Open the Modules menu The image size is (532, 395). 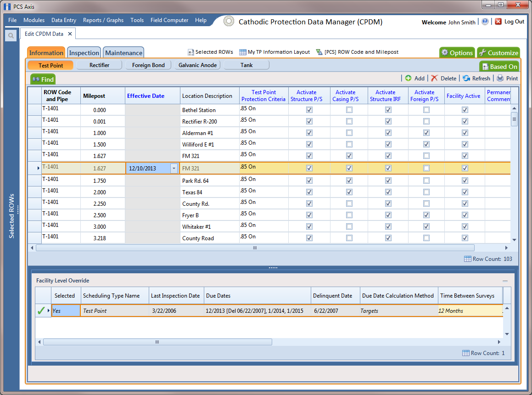pyautogui.click(x=34, y=20)
